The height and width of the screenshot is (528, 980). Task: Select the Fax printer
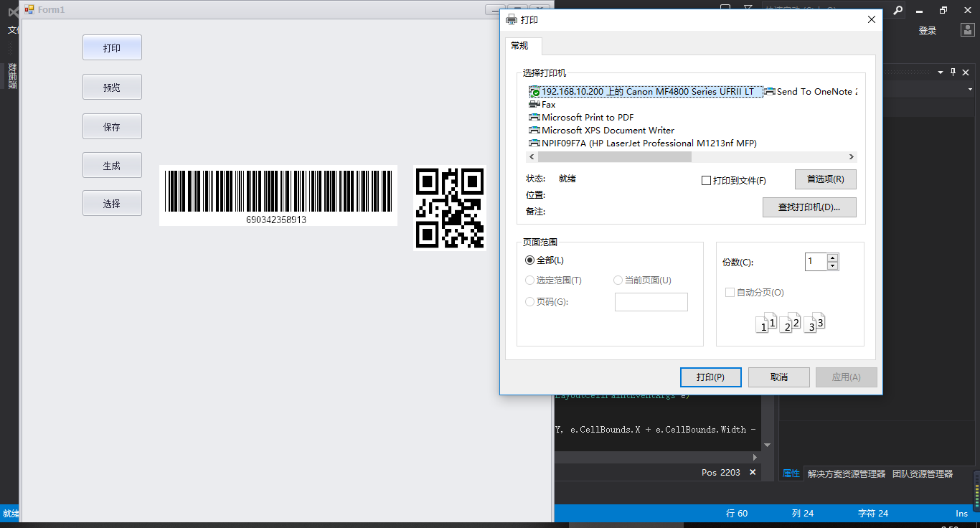click(542, 105)
